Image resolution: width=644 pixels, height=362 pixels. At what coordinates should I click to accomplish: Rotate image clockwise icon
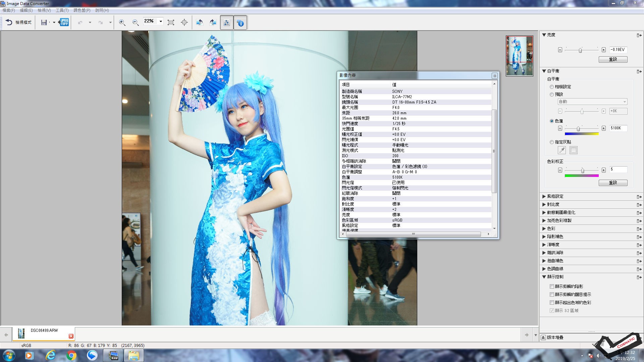213,22
